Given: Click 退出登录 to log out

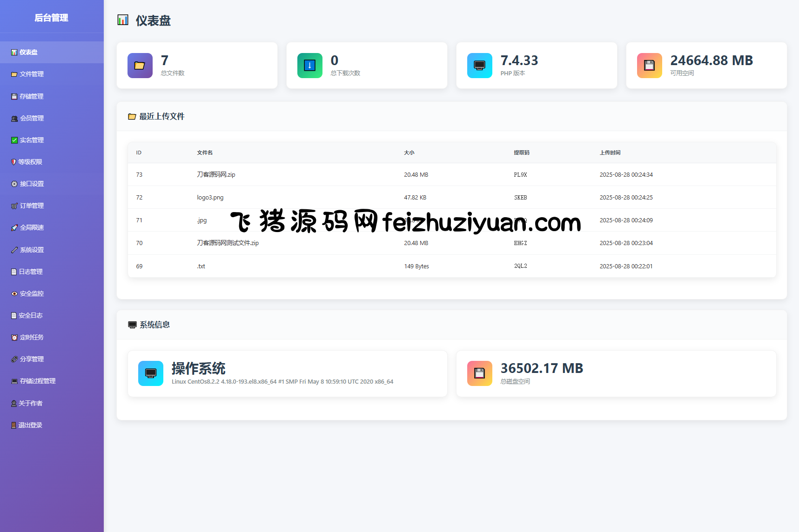Looking at the screenshot, I should coord(30,425).
